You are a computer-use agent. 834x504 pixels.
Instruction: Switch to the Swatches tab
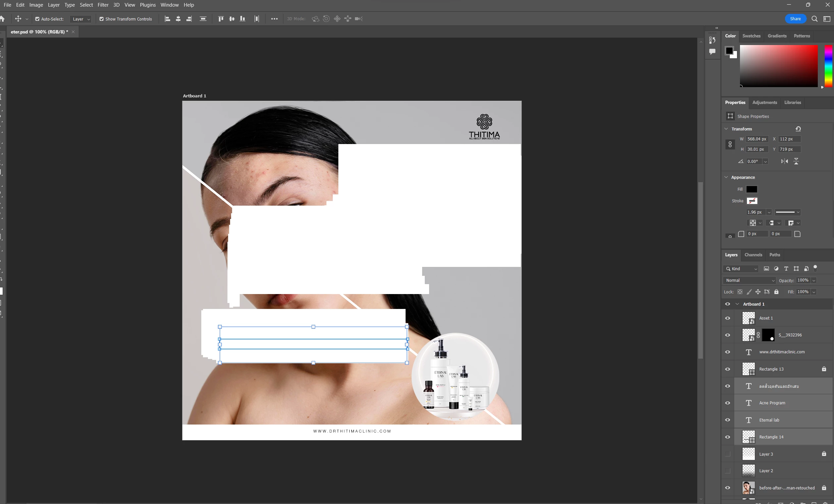pyautogui.click(x=751, y=36)
